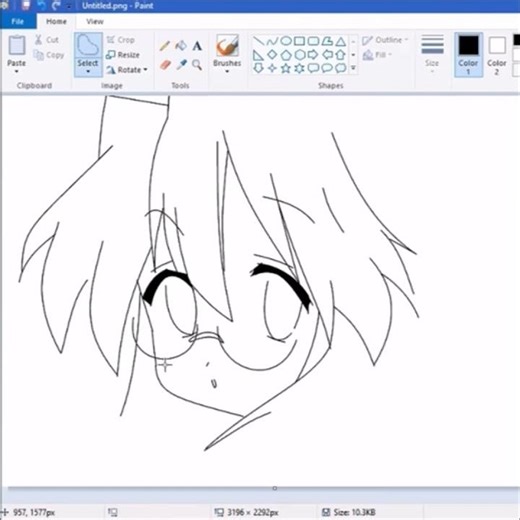Choose the Oval shape
The image size is (520, 520).
tap(286, 41)
